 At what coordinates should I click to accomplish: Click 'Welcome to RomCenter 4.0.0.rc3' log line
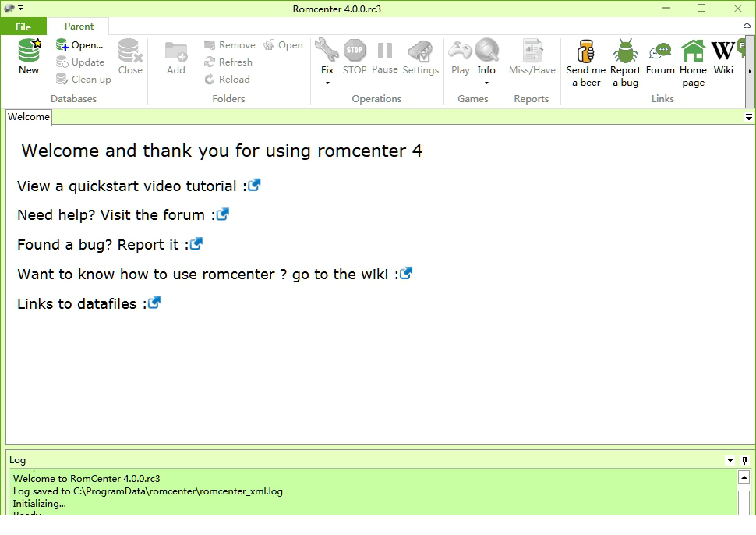coord(87,479)
